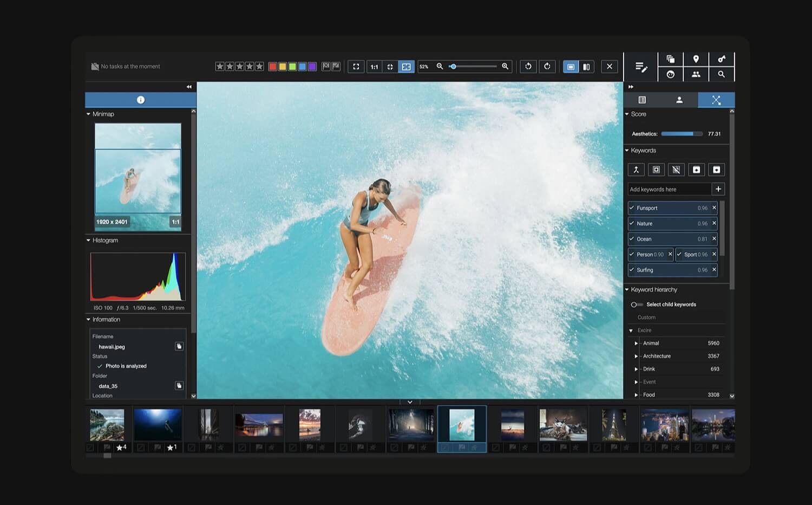Enter fullscreen view with the expand icon

point(356,67)
